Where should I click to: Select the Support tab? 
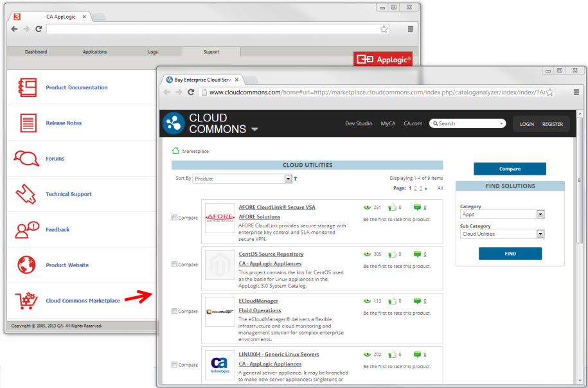pos(211,52)
